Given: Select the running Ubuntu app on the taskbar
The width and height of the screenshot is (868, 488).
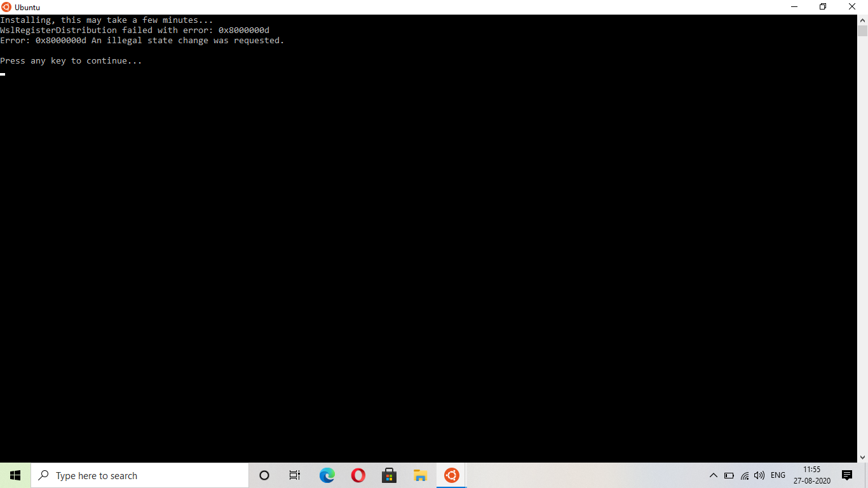Looking at the screenshot, I should (451, 475).
